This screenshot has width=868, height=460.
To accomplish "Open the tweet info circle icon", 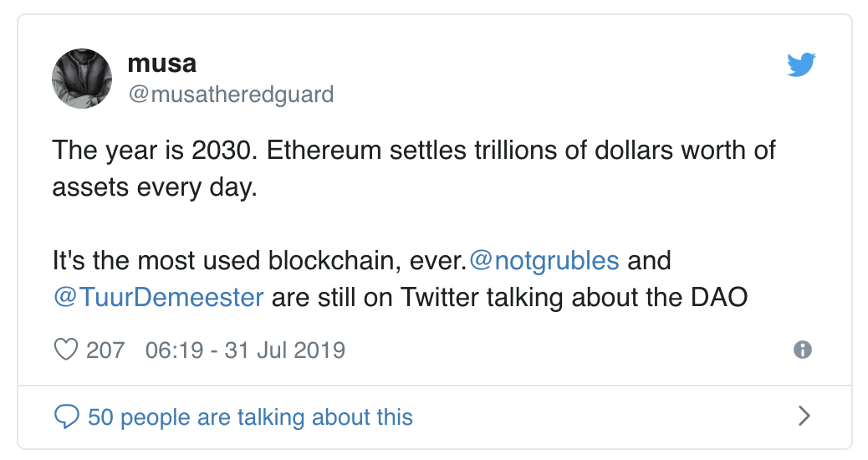I will pos(802,350).
